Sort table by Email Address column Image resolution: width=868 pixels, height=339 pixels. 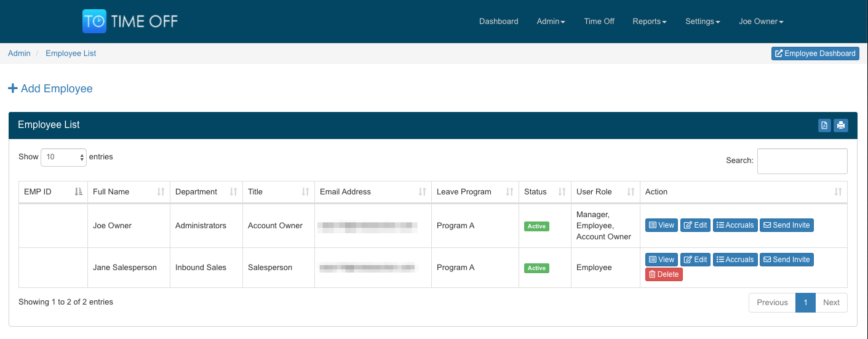(x=373, y=192)
